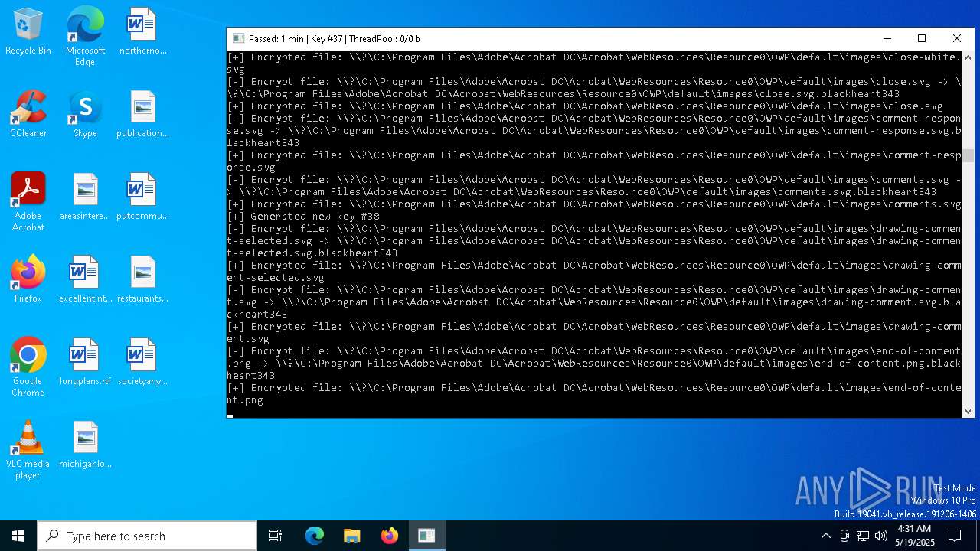Maximize the console window
This screenshot has height=551, width=980.
pos(922,38)
